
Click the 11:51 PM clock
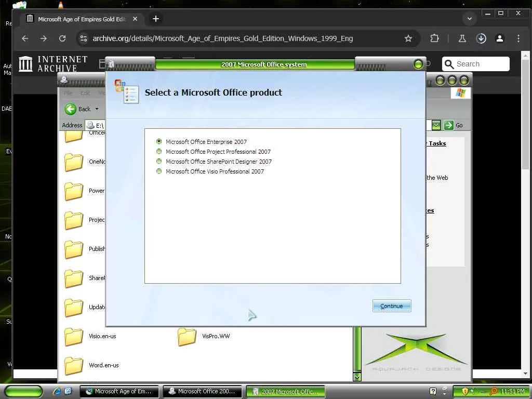[512, 391]
